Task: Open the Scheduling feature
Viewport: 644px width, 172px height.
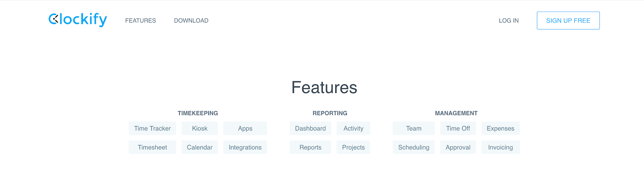Action: (414, 147)
